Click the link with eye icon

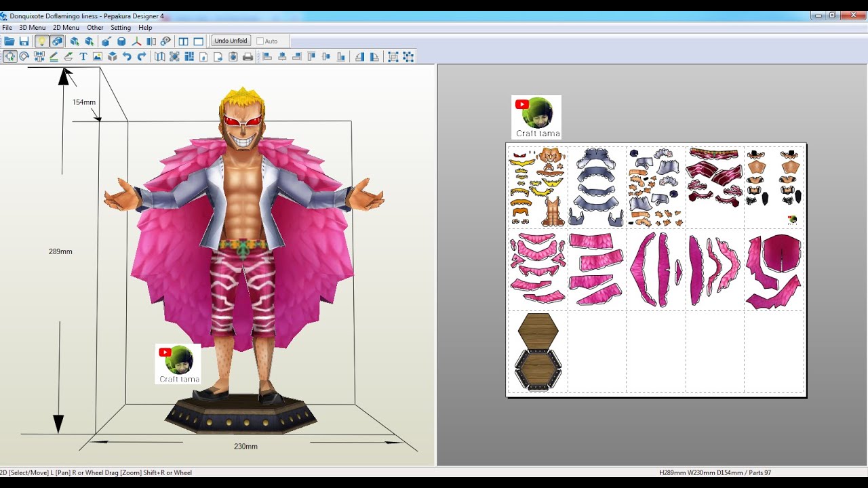[165, 41]
